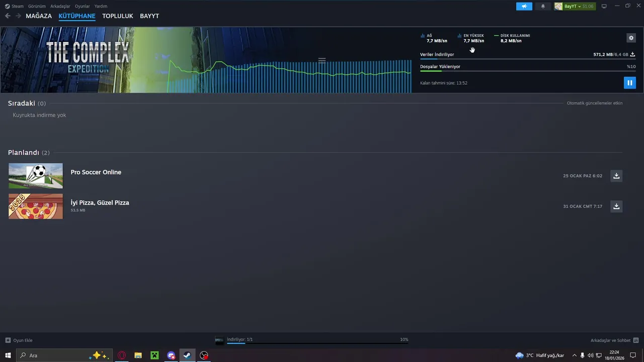This screenshot has height=362, width=644.
Task: Click the Oyun Ekle button
Action: pyautogui.click(x=19, y=340)
